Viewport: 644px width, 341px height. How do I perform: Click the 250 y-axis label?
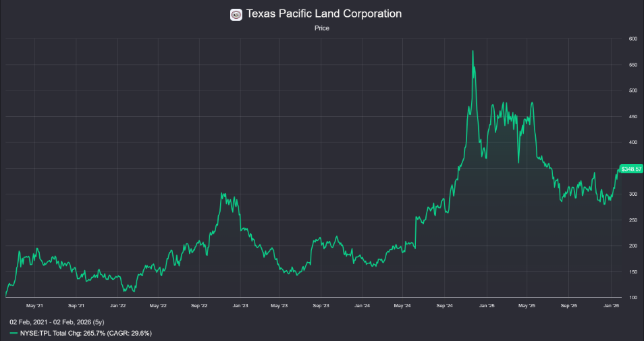tap(633, 220)
